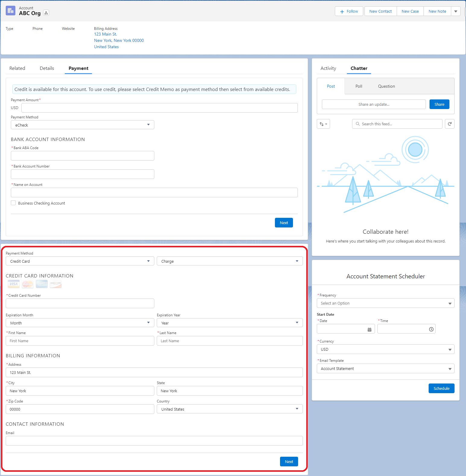Select the Poll tab in Chatter
The height and width of the screenshot is (476, 466).
tap(358, 86)
